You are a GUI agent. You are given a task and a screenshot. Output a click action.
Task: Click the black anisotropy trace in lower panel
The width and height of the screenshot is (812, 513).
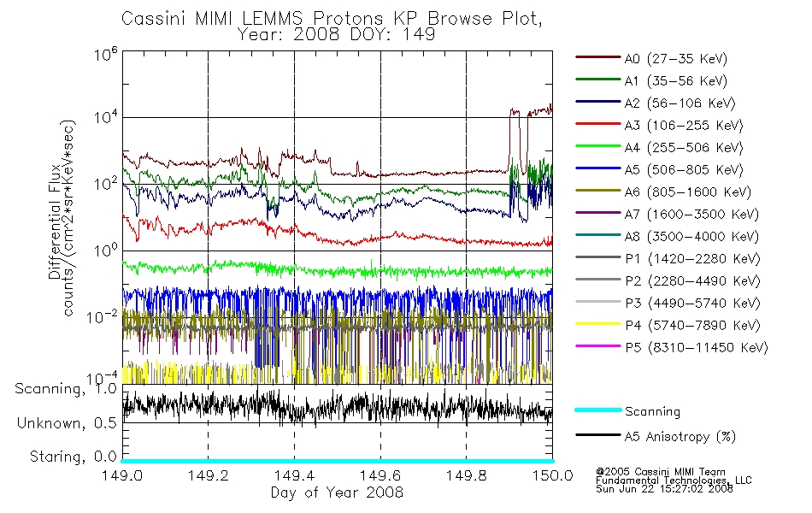click(x=337, y=406)
